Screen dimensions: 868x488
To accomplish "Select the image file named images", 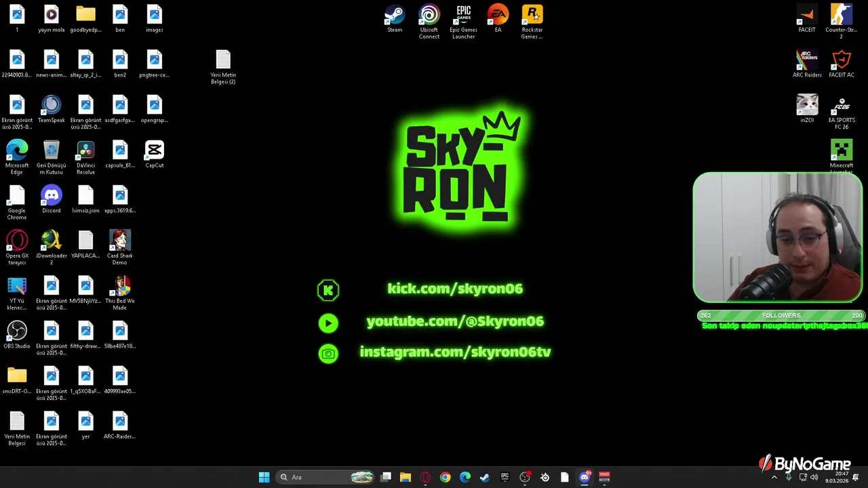I will (155, 19).
